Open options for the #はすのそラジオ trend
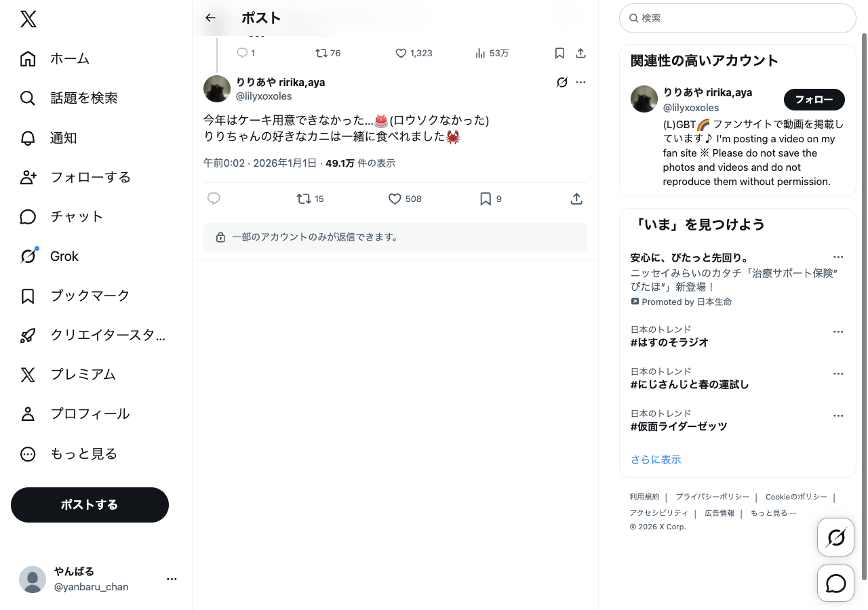The image size is (868, 610). coord(838,332)
